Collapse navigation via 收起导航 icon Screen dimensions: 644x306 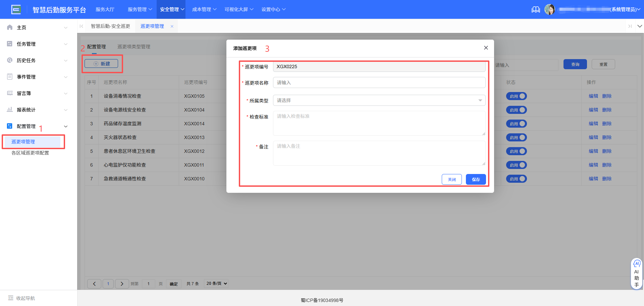pyautogui.click(x=11, y=298)
